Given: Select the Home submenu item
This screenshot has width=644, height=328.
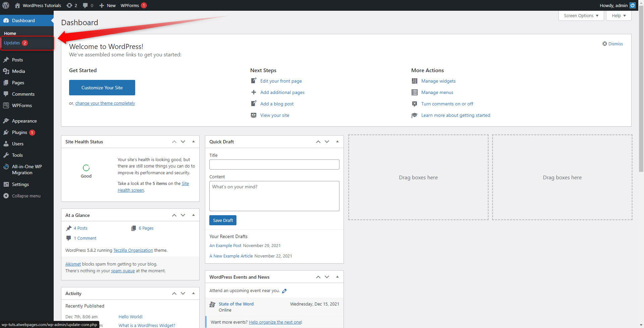Looking at the screenshot, I should tap(10, 33).
